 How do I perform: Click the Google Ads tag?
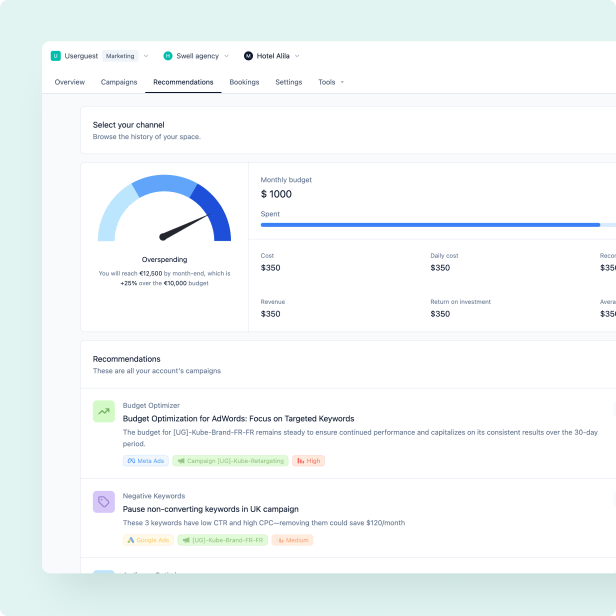148,540
